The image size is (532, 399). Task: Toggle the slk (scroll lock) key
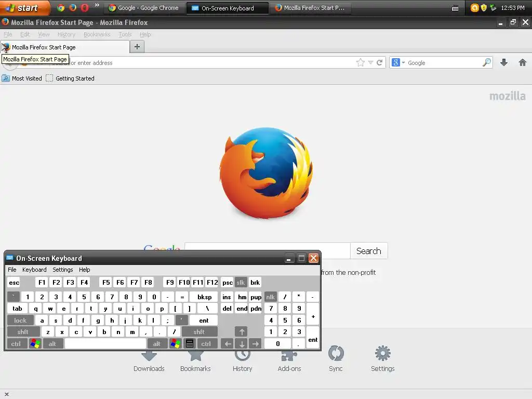pos(241,282)
